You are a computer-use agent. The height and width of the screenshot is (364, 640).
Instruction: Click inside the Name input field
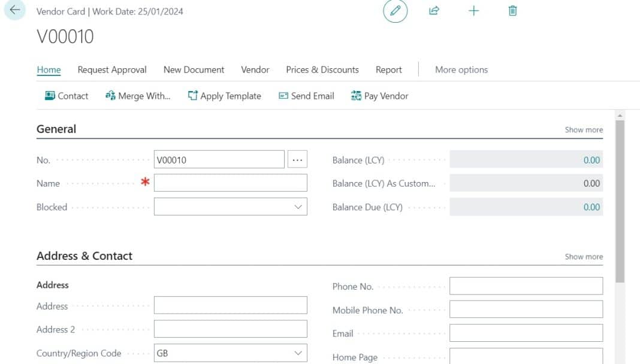click(230, 182)
